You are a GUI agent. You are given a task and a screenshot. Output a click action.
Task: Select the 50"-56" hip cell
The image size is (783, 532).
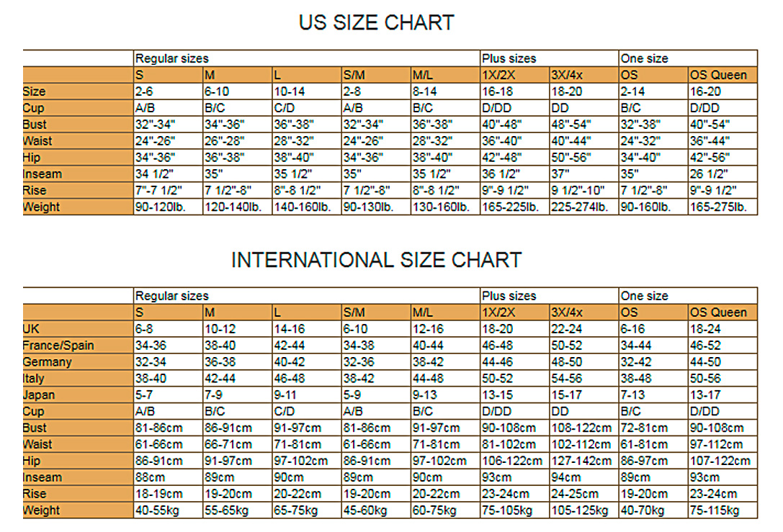click(572, 158)
